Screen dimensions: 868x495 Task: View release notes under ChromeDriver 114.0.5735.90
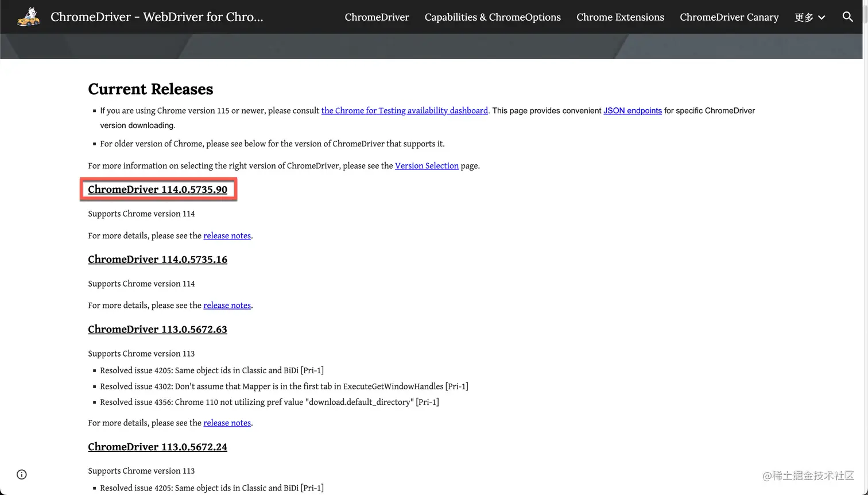227,235
